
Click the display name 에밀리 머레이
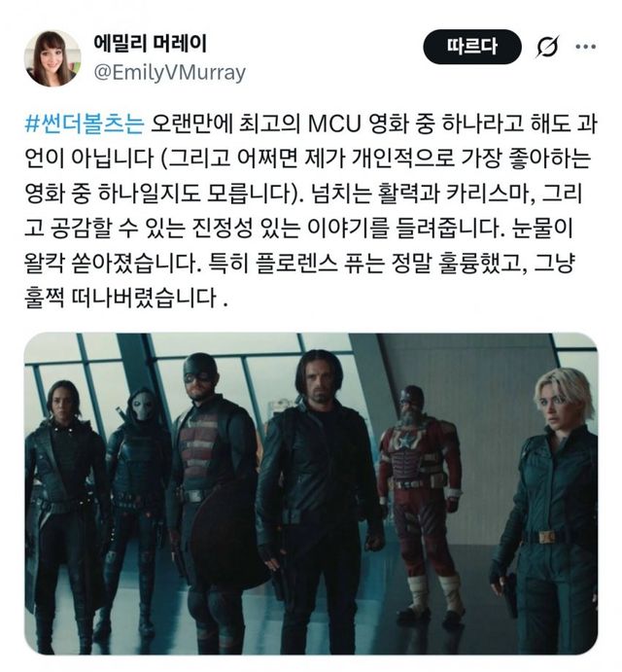pos(150,44)
